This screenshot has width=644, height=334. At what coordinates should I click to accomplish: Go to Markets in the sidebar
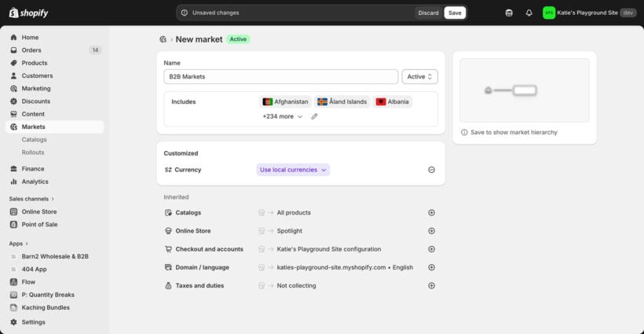pos(55,127)
